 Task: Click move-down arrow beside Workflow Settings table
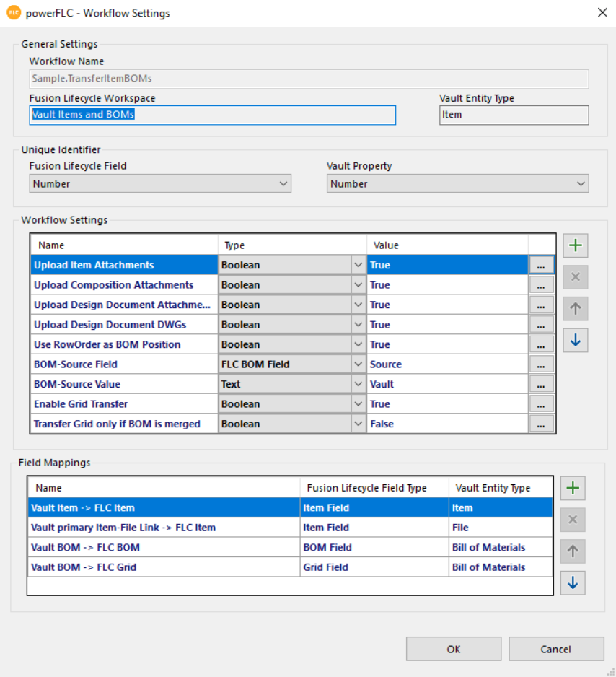click(575, 340)
